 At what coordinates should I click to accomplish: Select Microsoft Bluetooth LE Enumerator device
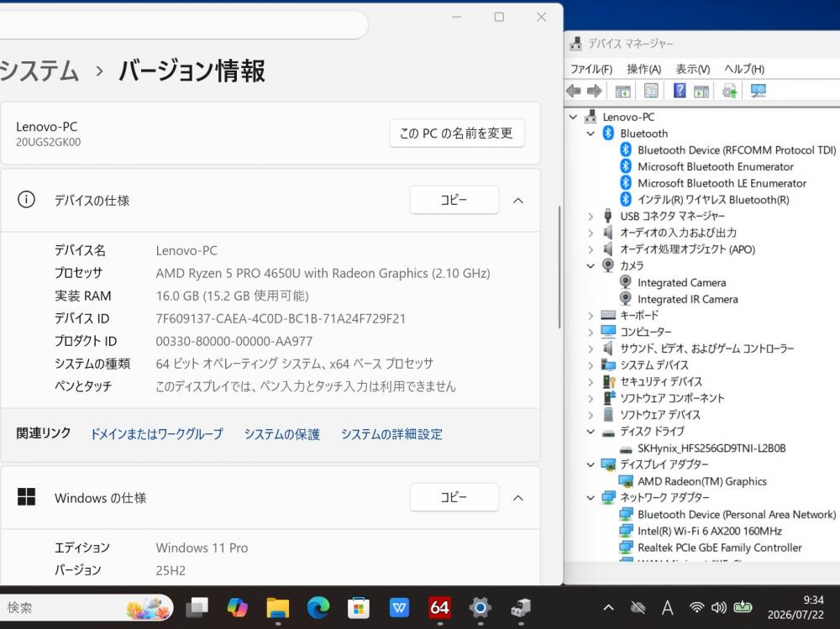[x=722, y=183]
